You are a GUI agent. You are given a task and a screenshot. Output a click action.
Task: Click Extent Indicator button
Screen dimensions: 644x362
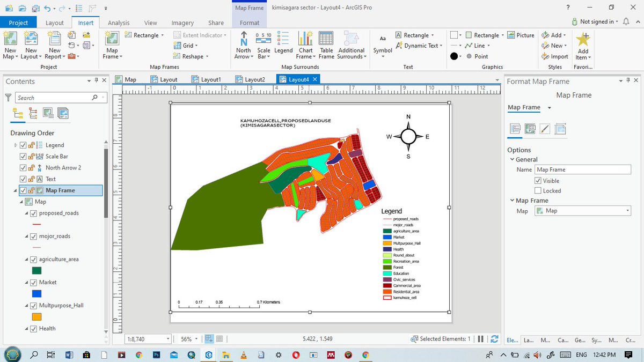(201, 35)
